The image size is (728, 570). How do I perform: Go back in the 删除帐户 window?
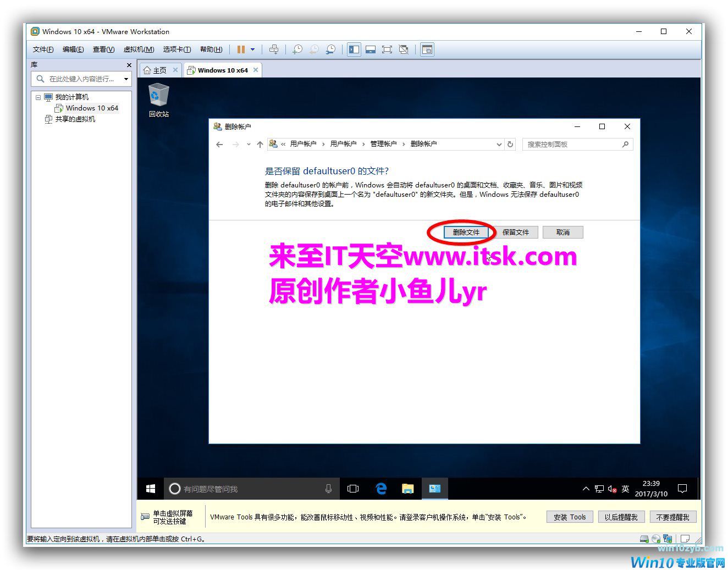coord(219,145)
